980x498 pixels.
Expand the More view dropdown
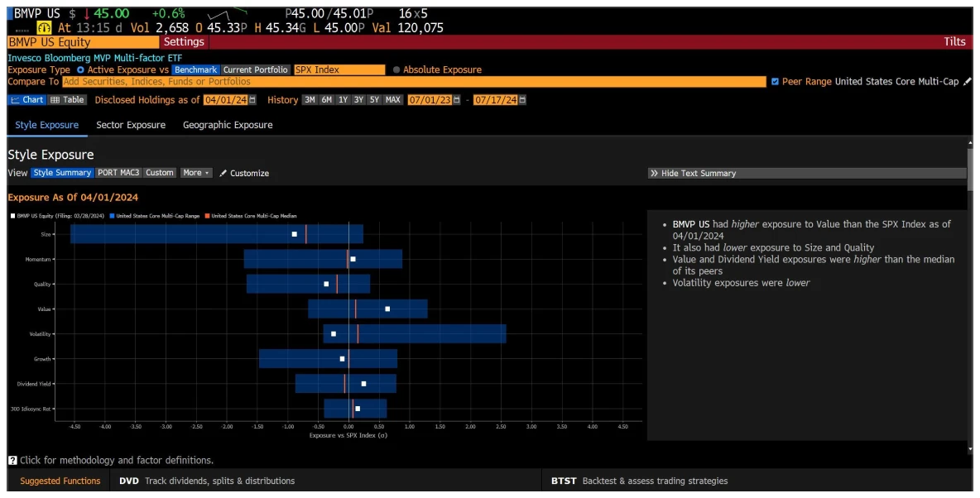click(196, 173)
